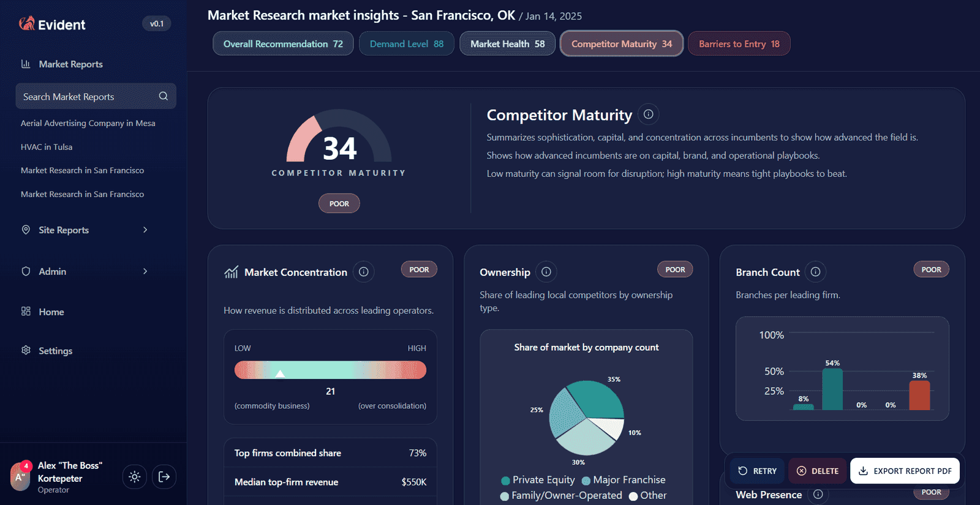
Task: Click Market Concentration info icon
Action: click(x=364, y=272)
